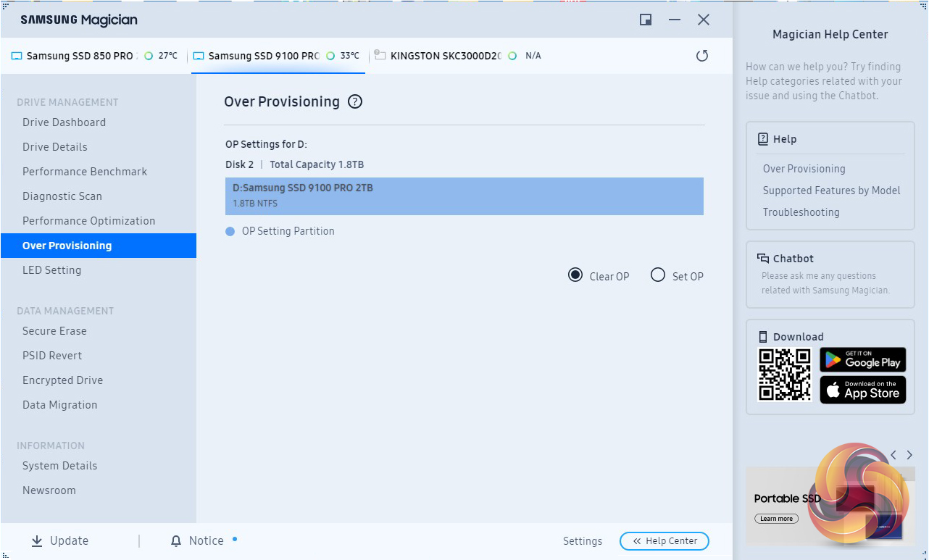Click the Chatbot speech bubble icon

[x=763, y=258]
